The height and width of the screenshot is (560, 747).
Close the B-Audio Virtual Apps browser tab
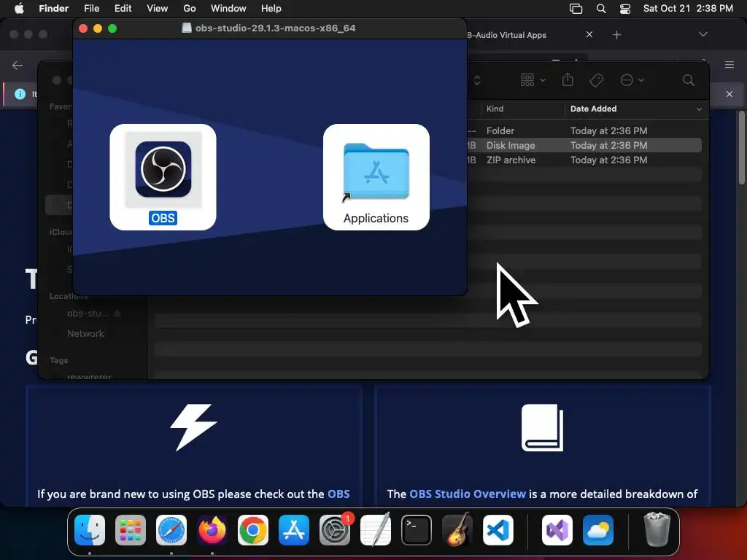589,34
